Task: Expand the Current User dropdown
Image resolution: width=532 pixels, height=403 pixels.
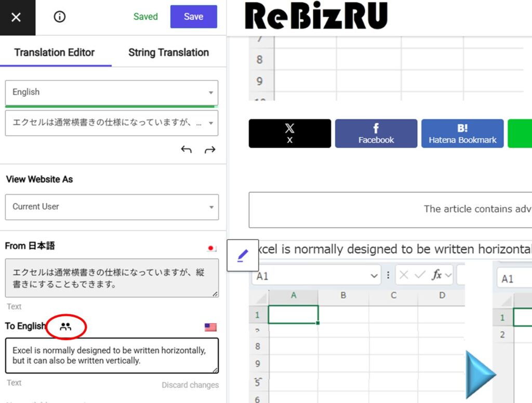Action: (112, 207)
